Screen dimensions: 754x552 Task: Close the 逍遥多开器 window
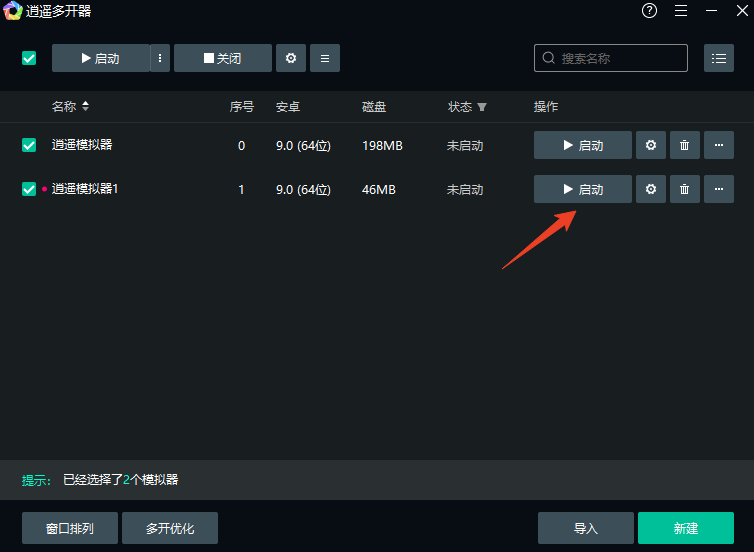coord(742,11)
